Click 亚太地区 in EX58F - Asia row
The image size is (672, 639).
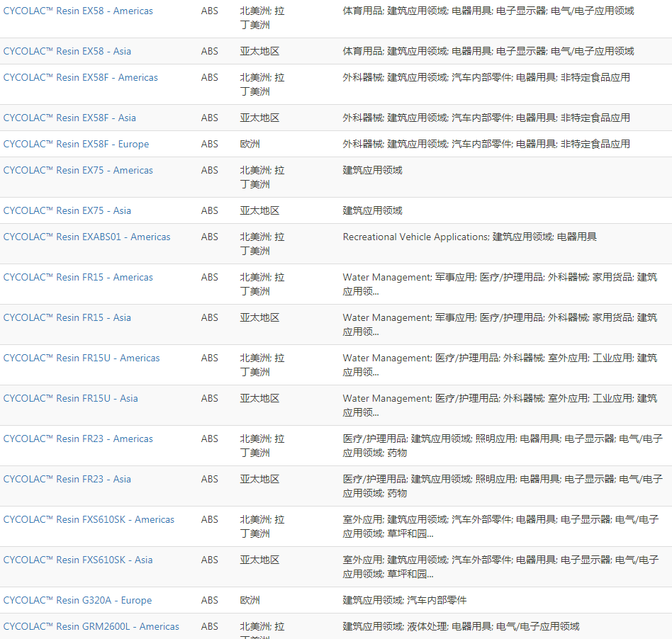tap(259, 118)
